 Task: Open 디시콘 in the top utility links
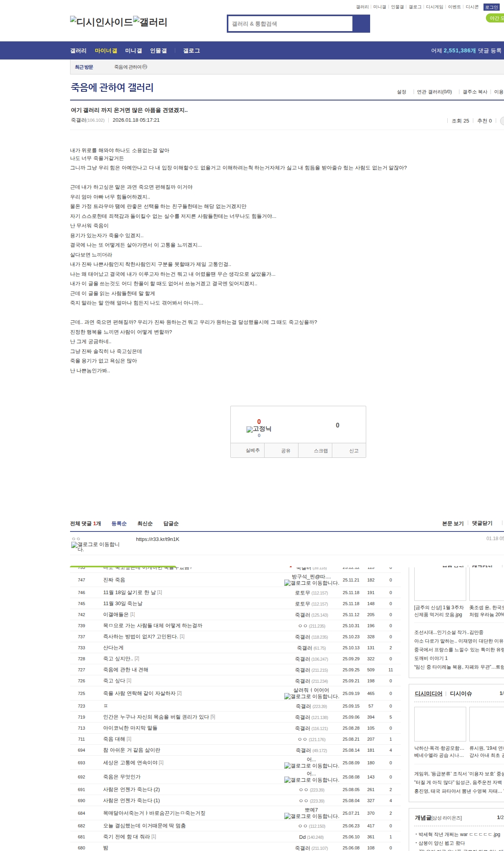472,7
